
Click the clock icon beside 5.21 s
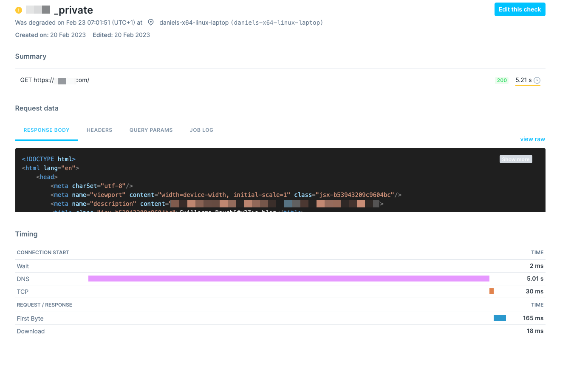[x=537, y=80]
